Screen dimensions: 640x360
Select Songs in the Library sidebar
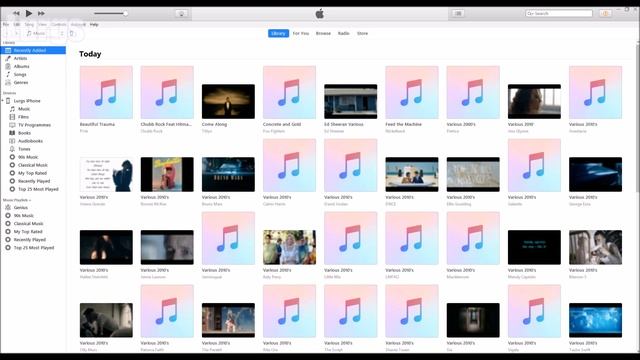click(x=33, y=74)
